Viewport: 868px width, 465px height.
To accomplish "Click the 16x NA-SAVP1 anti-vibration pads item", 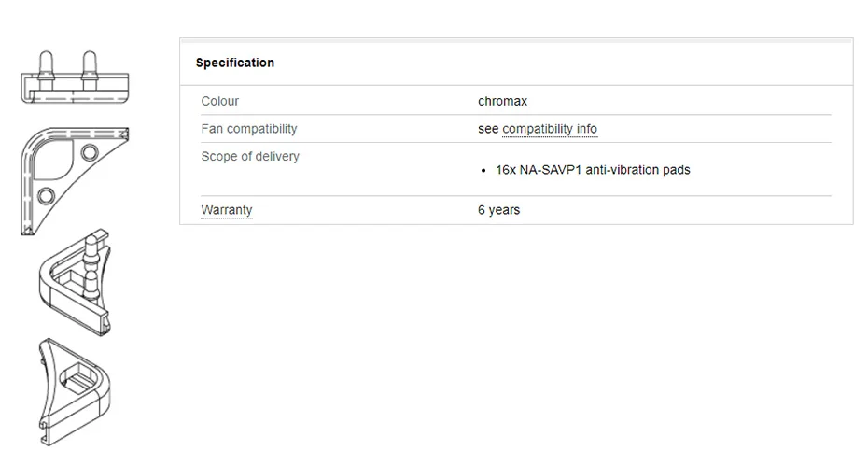I will click(x=593, y=170).
